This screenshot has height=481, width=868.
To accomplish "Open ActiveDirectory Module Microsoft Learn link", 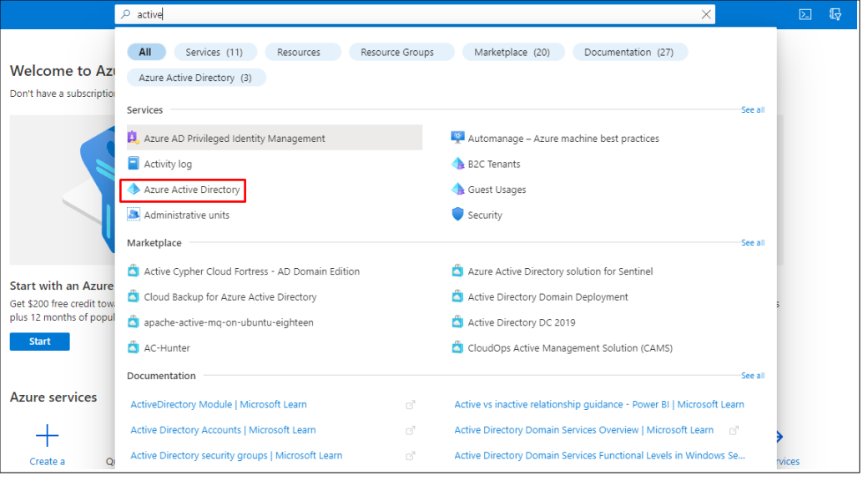I will pyautogui.click(x=219, y=404).
